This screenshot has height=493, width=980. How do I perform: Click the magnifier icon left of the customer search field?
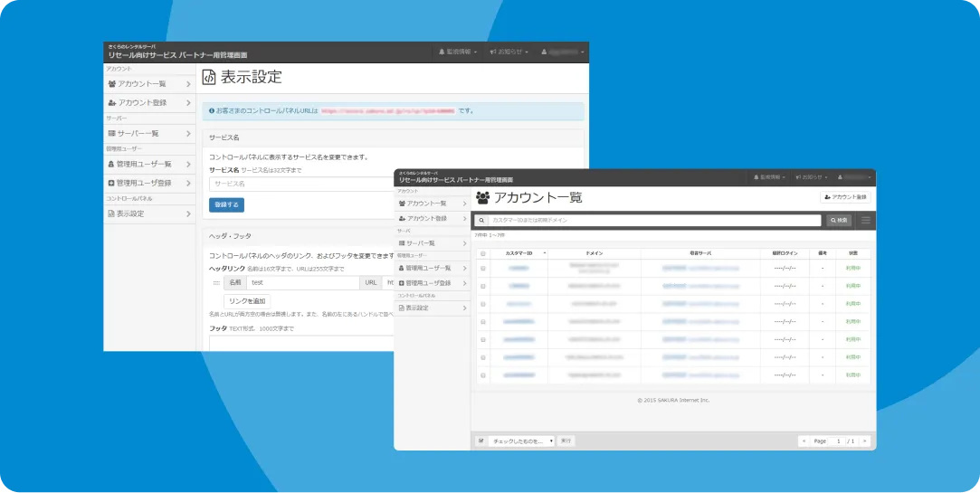(481, 220)
